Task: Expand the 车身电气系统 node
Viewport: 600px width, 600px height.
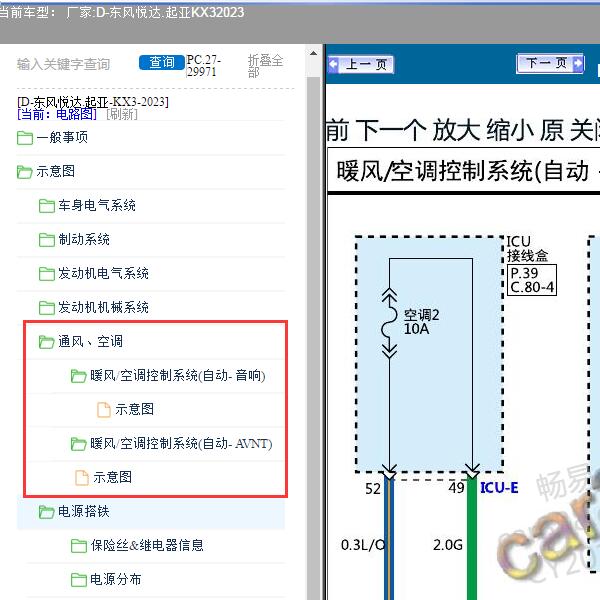Action: pyautogui.click(x=97, y=205)
